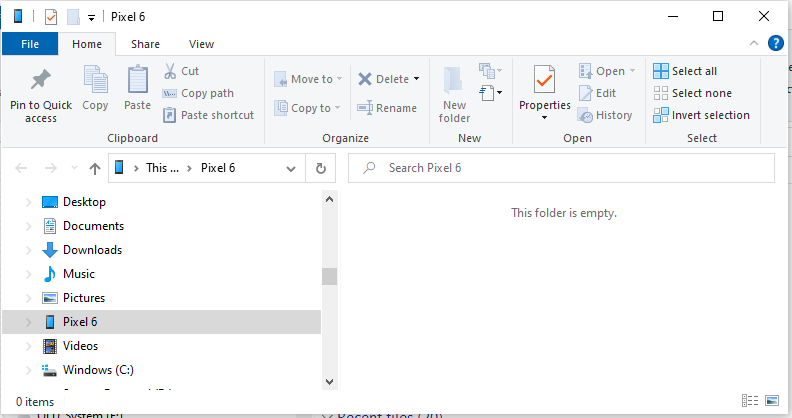The image size is (792, 418).
Task: Expand the Downloads tree node
Action: [28, 250]
